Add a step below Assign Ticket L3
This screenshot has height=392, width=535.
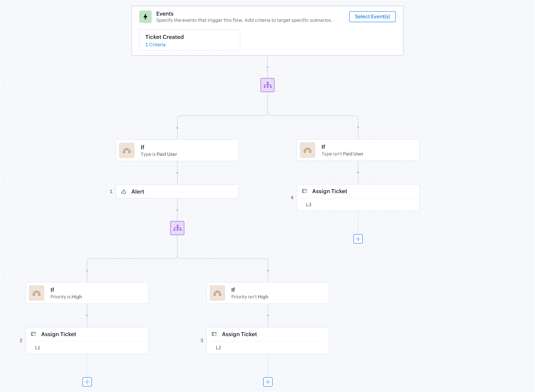[x=358, y=239]
